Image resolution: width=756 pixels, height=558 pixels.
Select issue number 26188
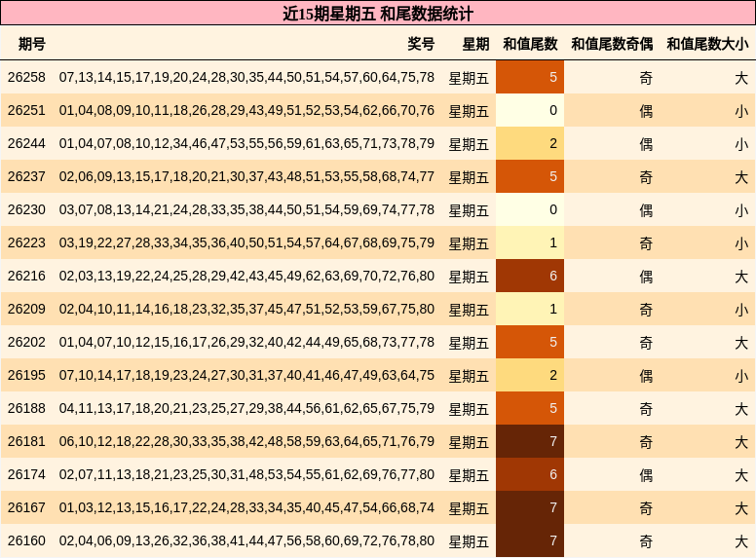coord(26,408)
